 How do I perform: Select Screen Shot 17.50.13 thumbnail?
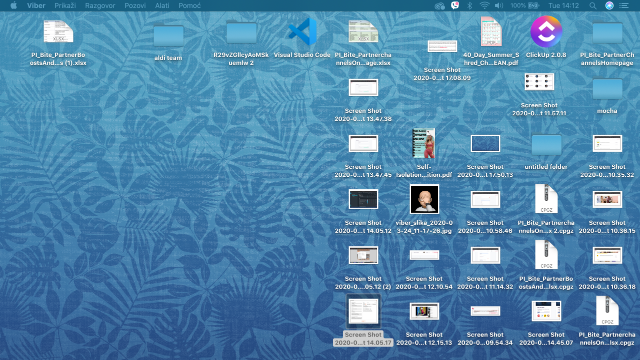pyautogui.click(x=485, y=144)
